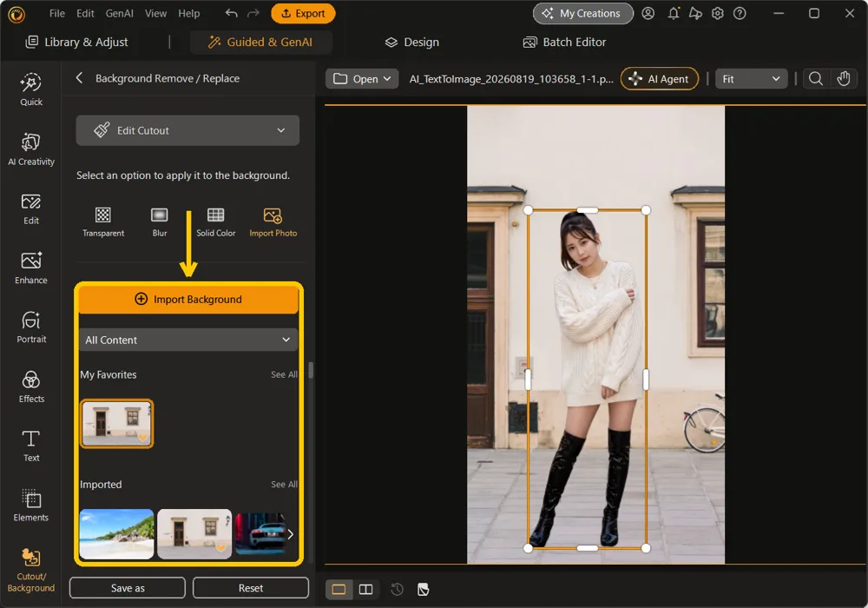Screen dimensions: 868x608
Task: Select the Text tool
Action: (x=31, y=446)
